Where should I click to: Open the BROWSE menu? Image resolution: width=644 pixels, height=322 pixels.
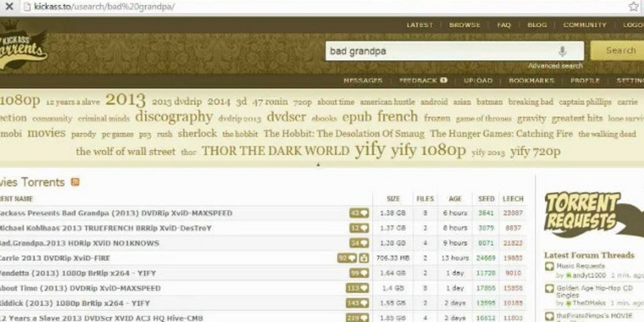(465, 25)
